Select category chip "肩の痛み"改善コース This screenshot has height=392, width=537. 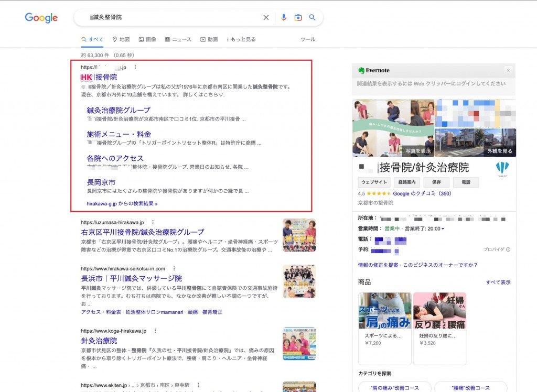394,387
